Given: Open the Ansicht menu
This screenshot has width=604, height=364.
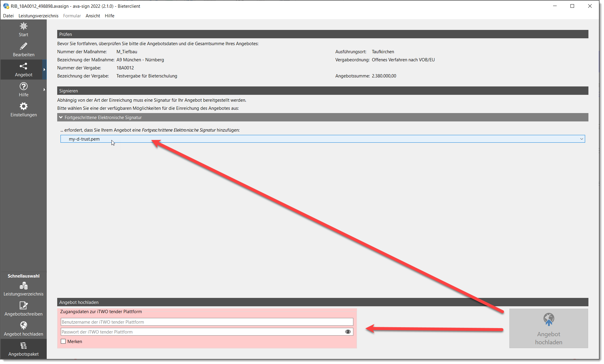Looking at the screenshot, I should [x=93, y=16].
